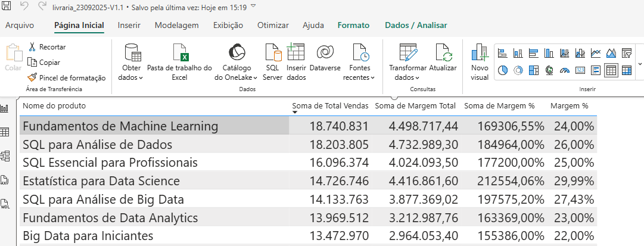Screen dimensions: 644x246
Task: Sort by Soma de Margem Total header
Action: click(x=415, y=105)
